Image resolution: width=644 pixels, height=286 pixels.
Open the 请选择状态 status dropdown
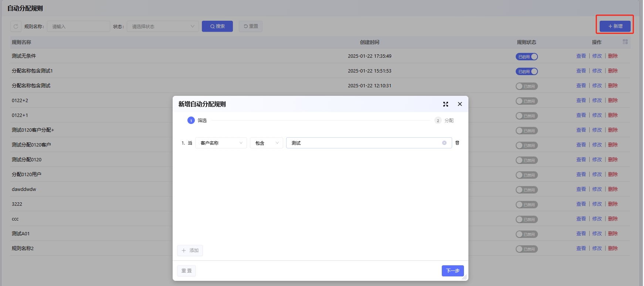click(x=163, y=26)
